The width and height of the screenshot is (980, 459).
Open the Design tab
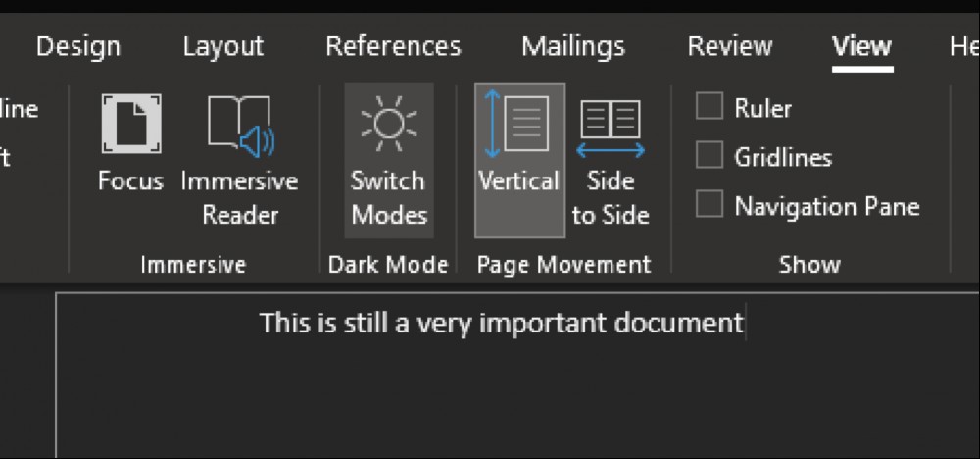pyautogui.click(x=78, y=47)
